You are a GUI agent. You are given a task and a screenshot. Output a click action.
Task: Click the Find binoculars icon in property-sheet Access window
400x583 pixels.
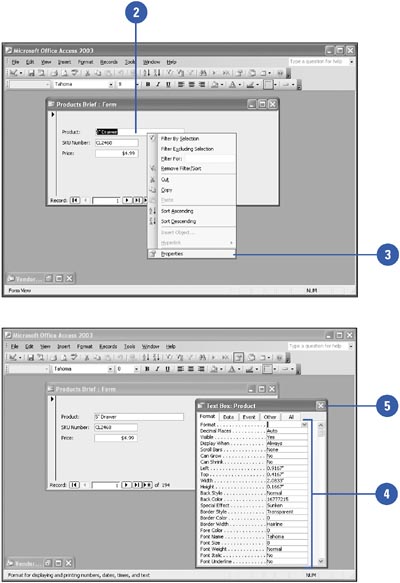[x=202, y=358]
